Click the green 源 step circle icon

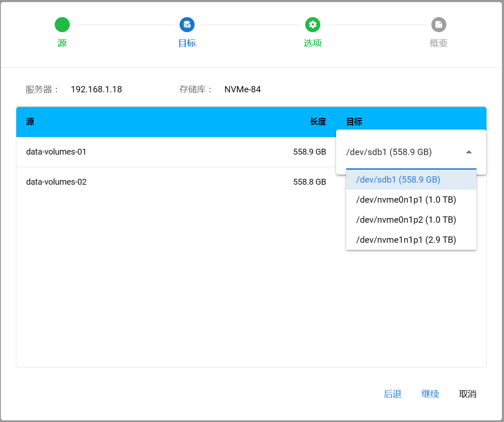(62, 25)
